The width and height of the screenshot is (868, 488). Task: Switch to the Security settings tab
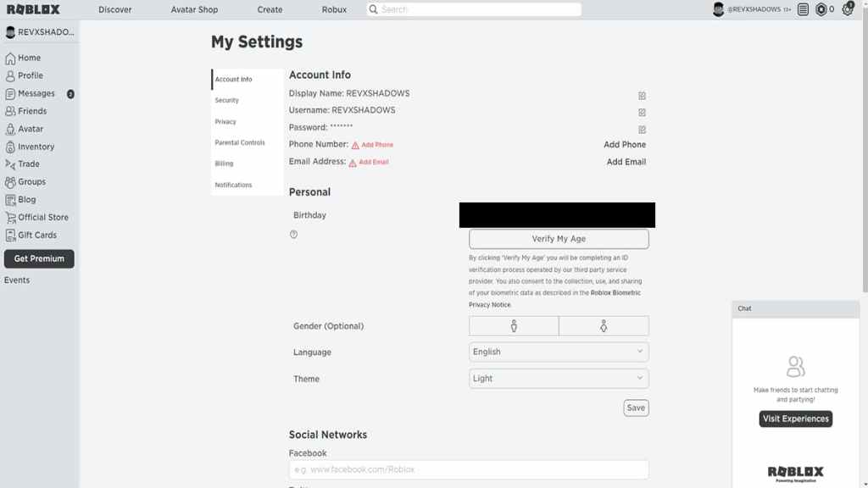tap(227, 101)
